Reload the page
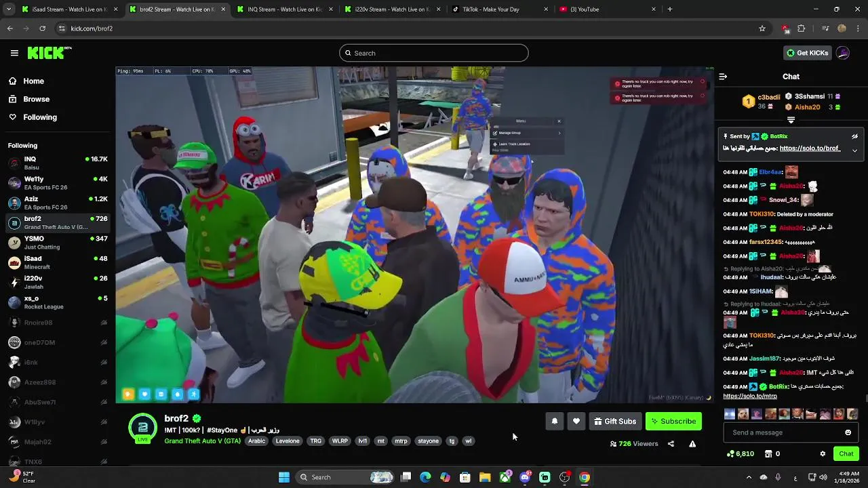The height and width of the screenshot is (488, 868). [x=42, y=28]
